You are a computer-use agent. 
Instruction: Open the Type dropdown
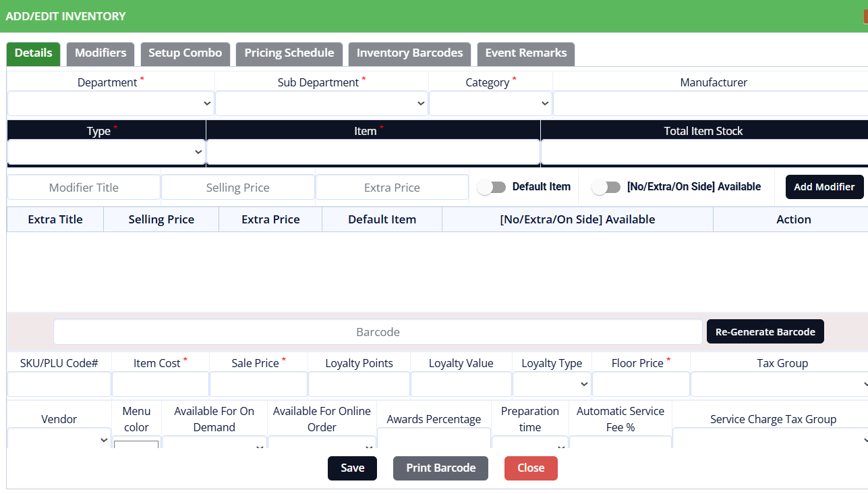[x=106, y=153]
